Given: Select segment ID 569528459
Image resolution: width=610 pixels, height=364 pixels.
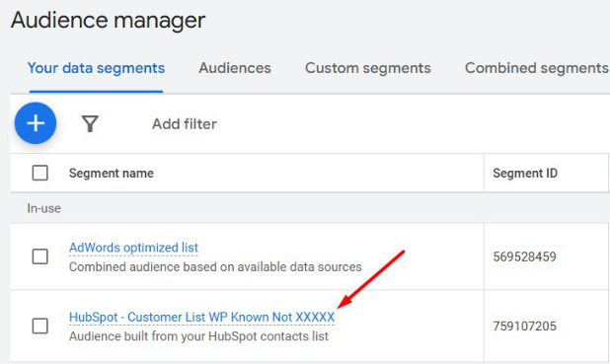Looking at the screenshot, I should pos(524,256).
